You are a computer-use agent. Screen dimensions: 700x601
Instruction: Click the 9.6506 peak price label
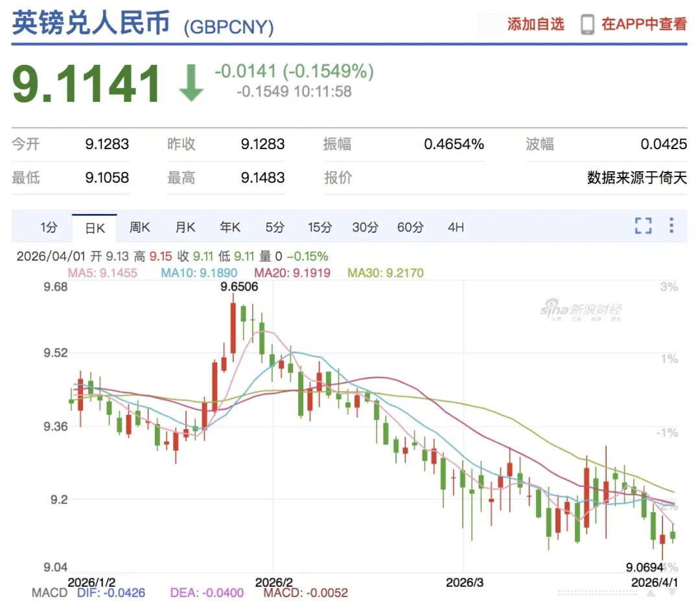239,287
